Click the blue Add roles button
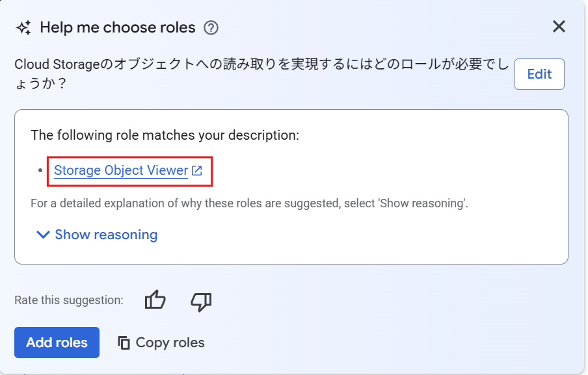Viewport: 588px width, 375px height. (57, 343)
